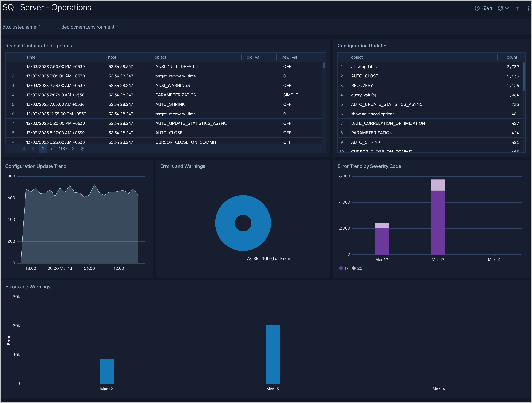The image size is (532, 403).
Task: Open the -24h time range picker
Action: 483,8
